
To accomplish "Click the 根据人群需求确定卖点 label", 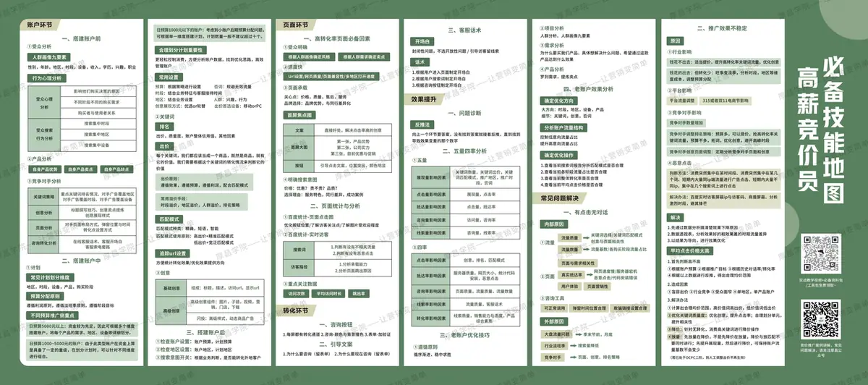I will (363, 56).
